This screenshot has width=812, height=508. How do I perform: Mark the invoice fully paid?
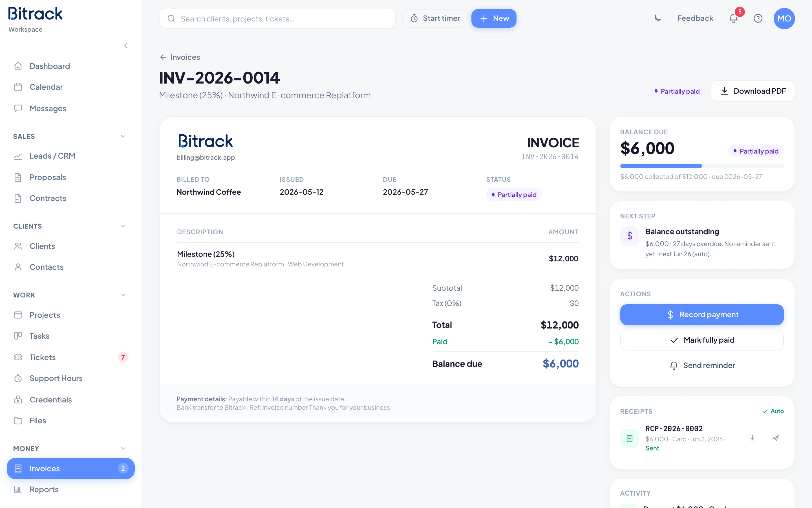(x=701, y=340)
